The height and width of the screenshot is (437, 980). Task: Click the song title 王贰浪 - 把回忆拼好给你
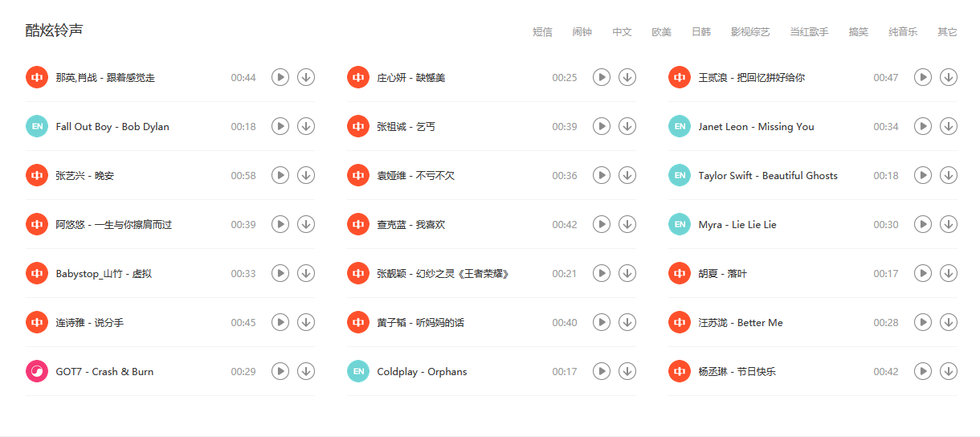coord(751,78)
